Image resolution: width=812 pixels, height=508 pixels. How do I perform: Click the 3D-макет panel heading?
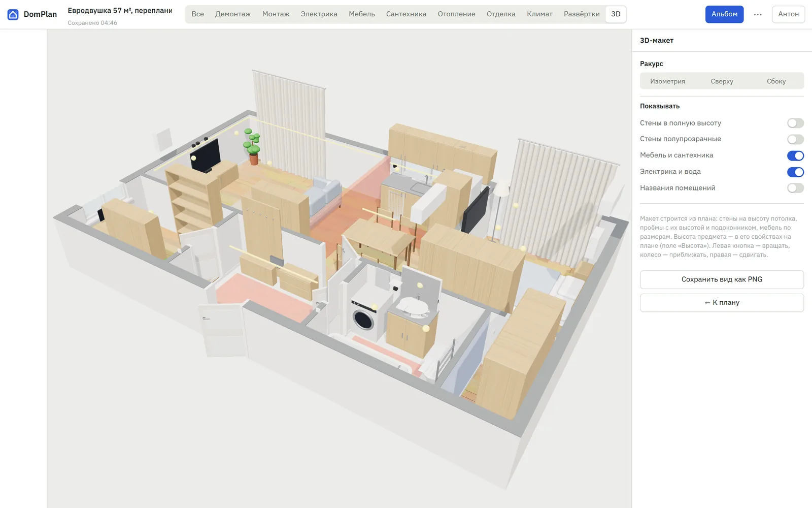click(x=657, y=41)
